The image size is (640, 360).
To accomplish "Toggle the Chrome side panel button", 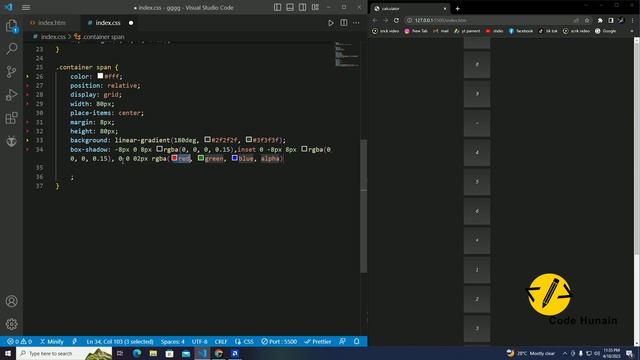I will coord(611,20).
